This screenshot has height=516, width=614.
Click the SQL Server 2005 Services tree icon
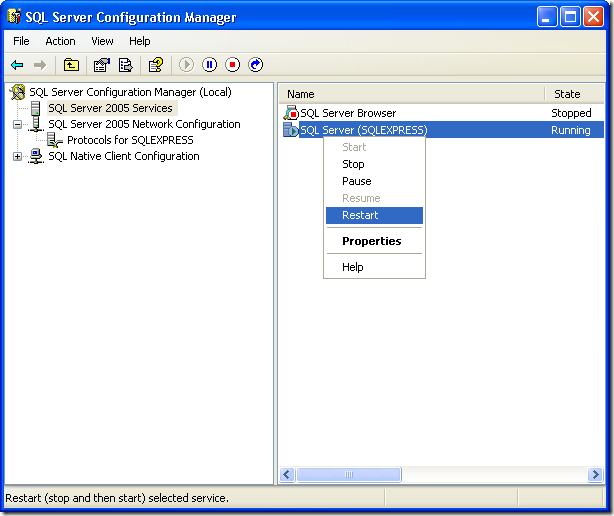pyautogui.click(x=36, y=108)
